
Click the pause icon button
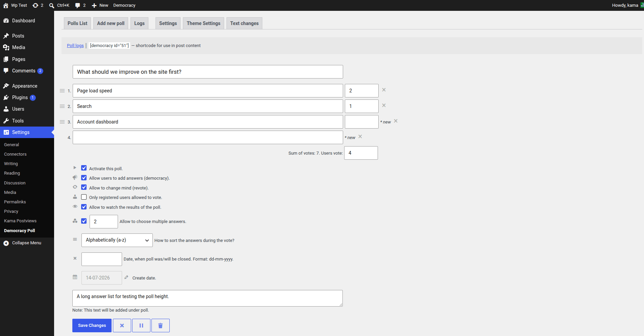click(141, 326)
